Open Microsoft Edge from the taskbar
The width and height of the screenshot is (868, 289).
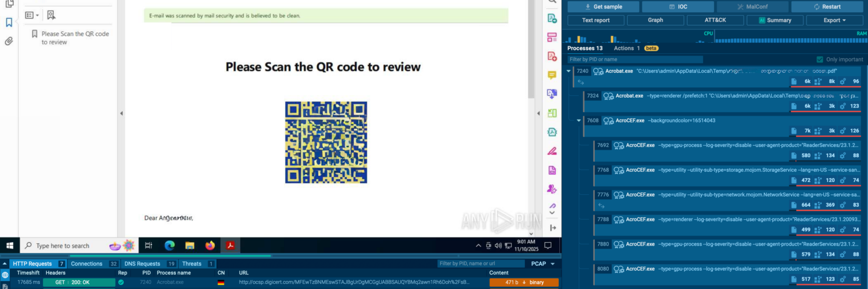170,246
